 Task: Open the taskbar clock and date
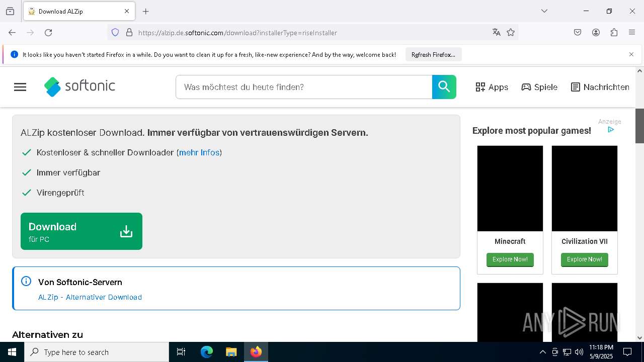click(x=601, y=352)
